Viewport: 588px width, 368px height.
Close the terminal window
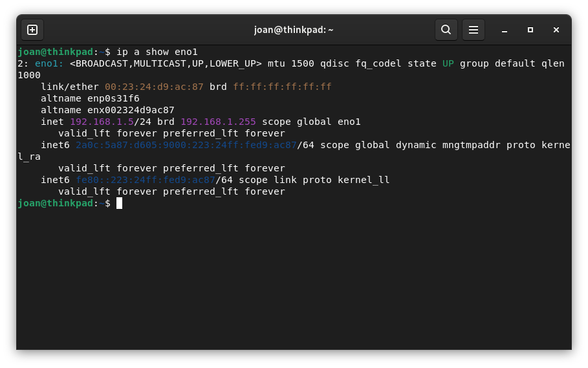click(x=556, y=30)
